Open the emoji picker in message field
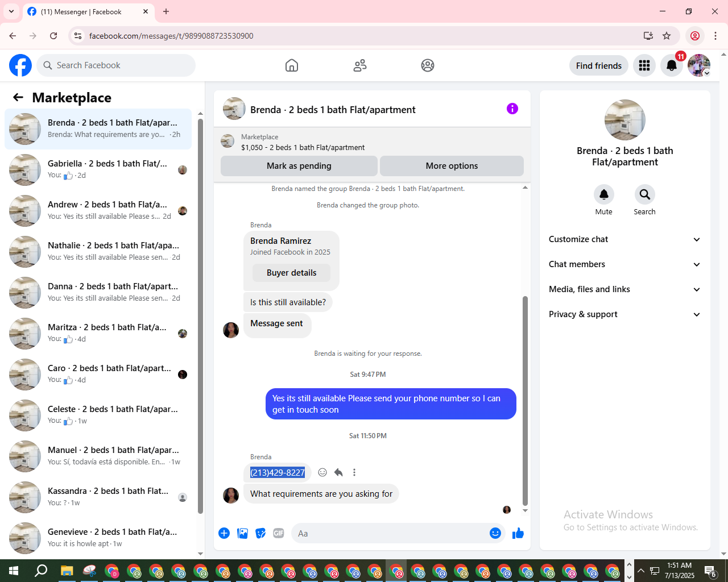The width and height of the screenshot is (728, 582). click(x=495, y=533)
